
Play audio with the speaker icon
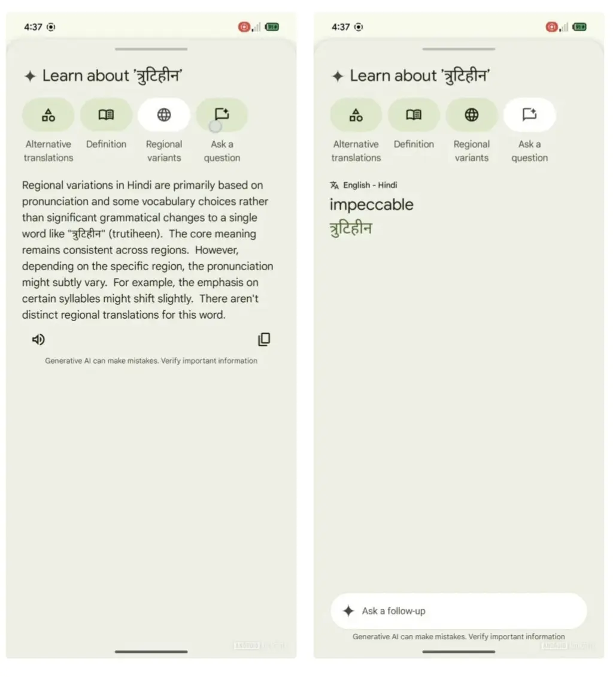(x=38, y=340)
